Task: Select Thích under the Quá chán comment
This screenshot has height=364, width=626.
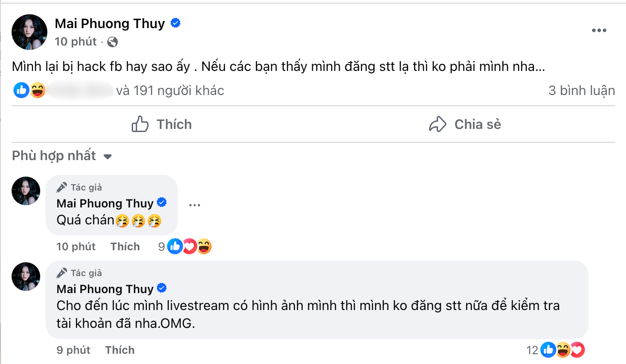Action: [125, 246]
